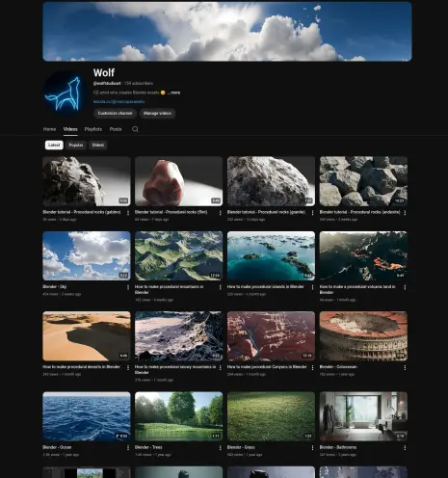Open options menu for Blender - Ocean video
The image size is (448, 478).
click(128, 448)
